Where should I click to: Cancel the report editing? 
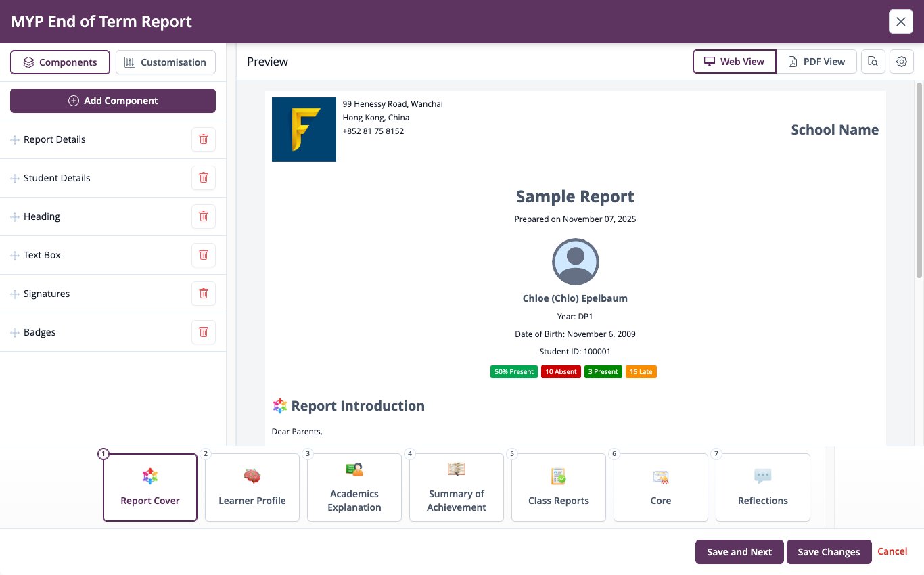[892, 551]
